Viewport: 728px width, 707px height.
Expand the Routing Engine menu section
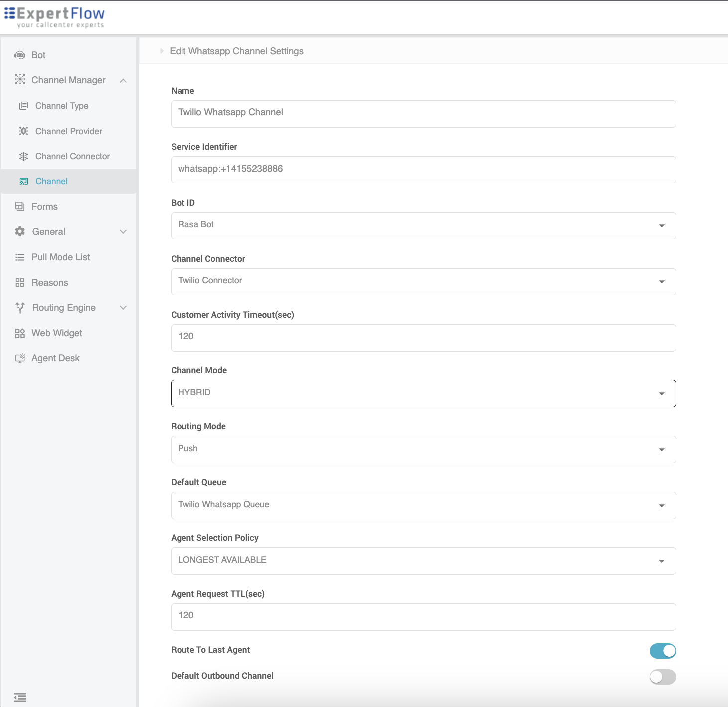coord(123,308)
